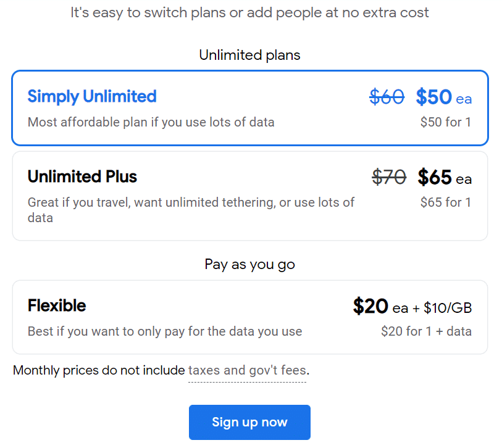Click the unlimited tethering description text

191,210
